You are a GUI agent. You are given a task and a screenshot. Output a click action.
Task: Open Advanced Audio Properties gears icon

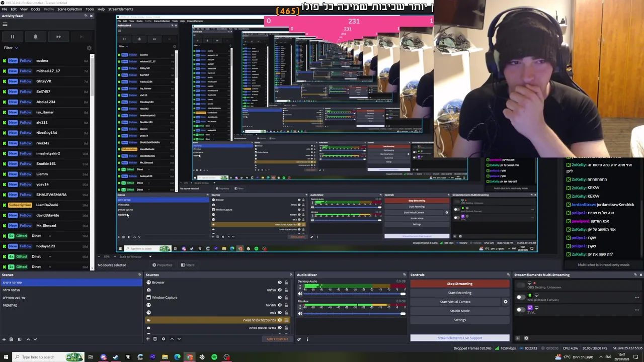[299, 339]
